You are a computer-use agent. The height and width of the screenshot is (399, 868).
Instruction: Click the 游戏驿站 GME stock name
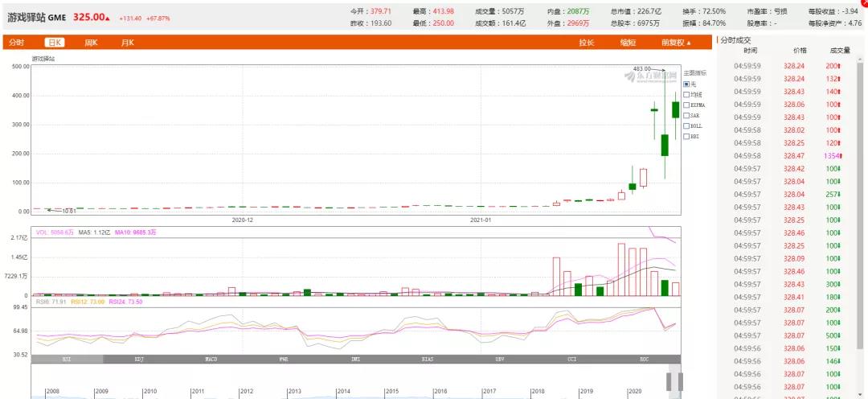point(36,17)
